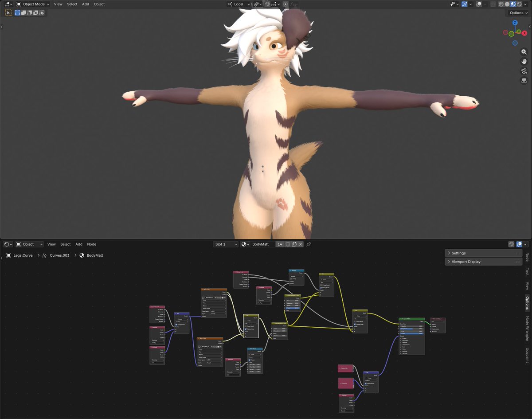
Task: Unlink the BodyMatt material with X
Action: pyautogui.click(x=301, y=244)
